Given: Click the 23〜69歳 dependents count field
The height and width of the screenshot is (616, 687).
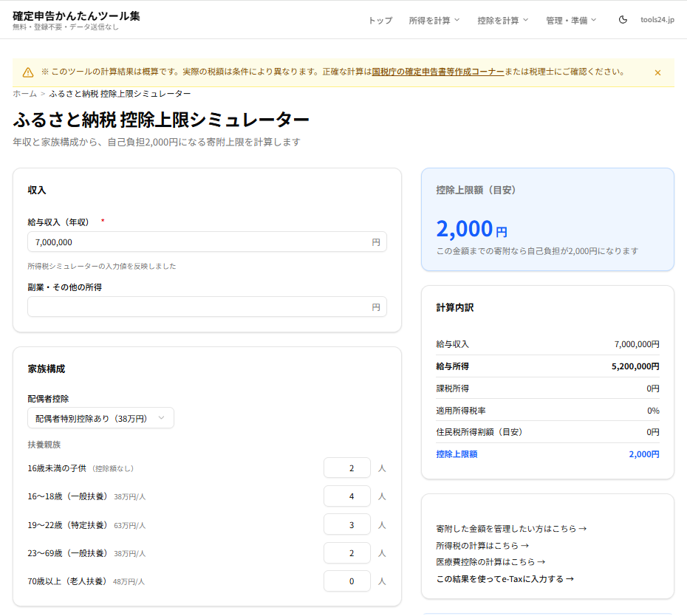Looking at the screenshot, I should [347, 553].
